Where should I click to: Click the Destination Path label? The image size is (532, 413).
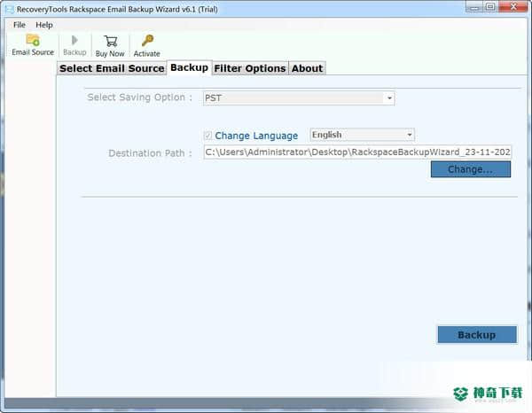150,153
